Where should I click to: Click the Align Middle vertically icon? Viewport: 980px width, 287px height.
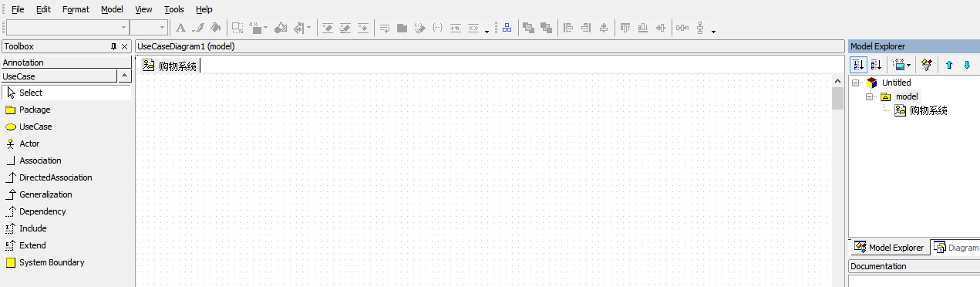pos(661,28)
